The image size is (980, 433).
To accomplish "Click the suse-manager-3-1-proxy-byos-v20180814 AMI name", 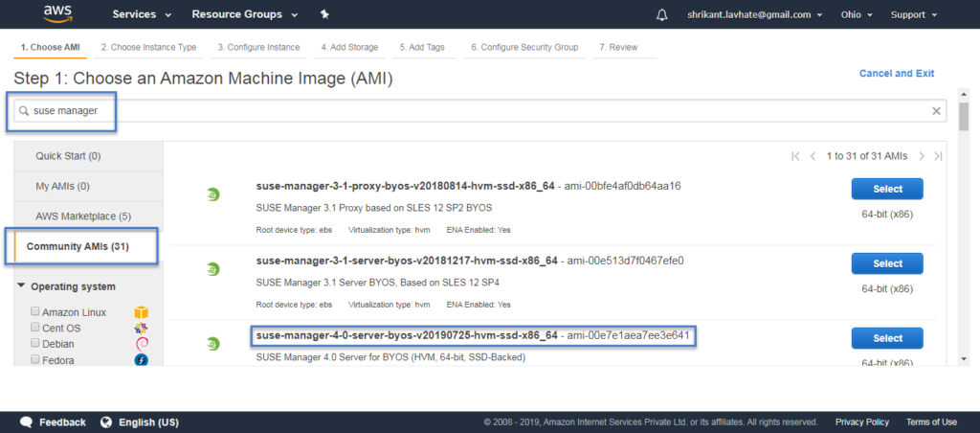I will (405, 186).
